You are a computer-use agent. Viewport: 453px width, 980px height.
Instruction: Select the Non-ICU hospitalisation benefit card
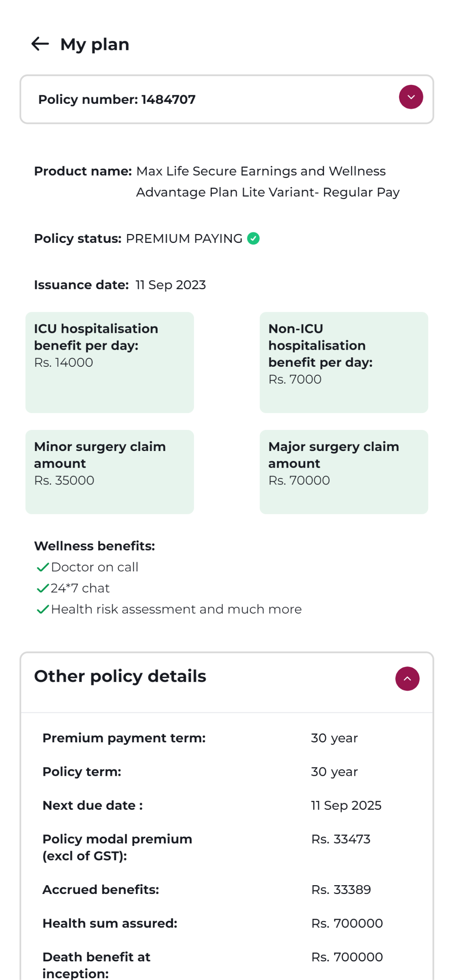343,362
